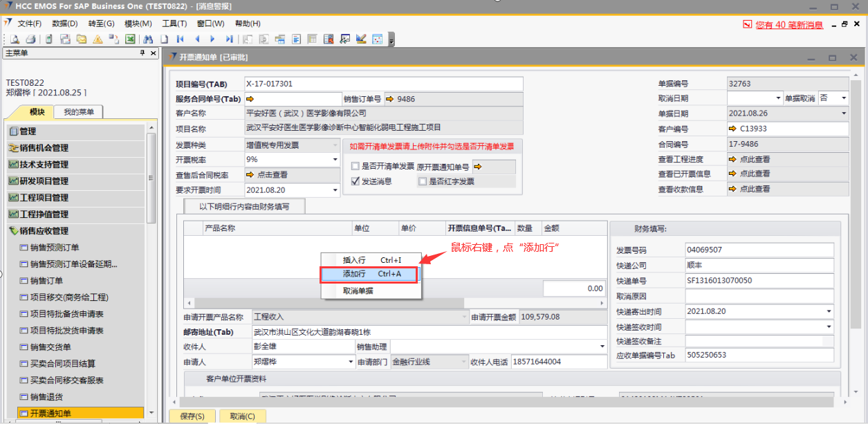Jump to last record arrow icon
This screenshot has height=424, width=868.
tap(229, 39)
